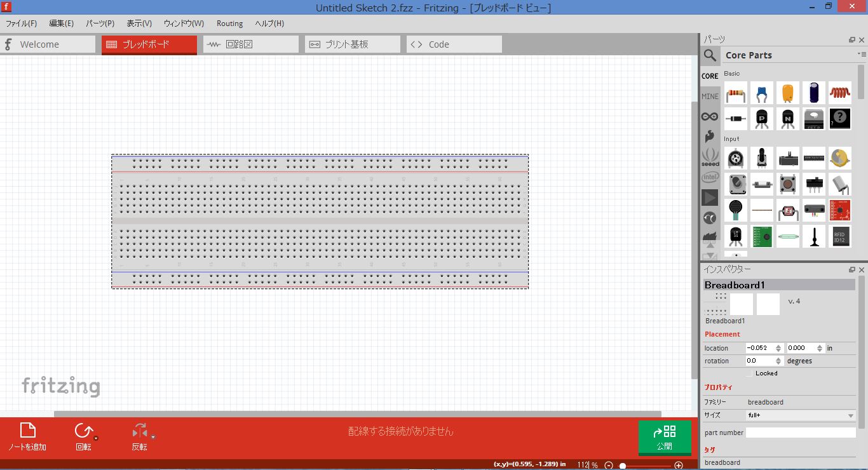Open the ウィンドウ(W) menu
The width and height of the screenshot is (868, 470).
184,23
